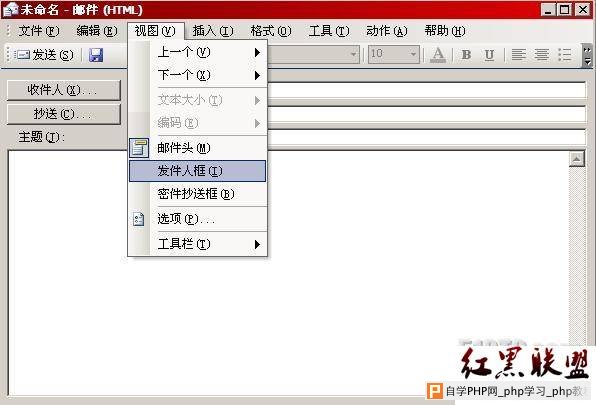Toggle Underline formatting button
596x405 pixels.
pos(489,55)
